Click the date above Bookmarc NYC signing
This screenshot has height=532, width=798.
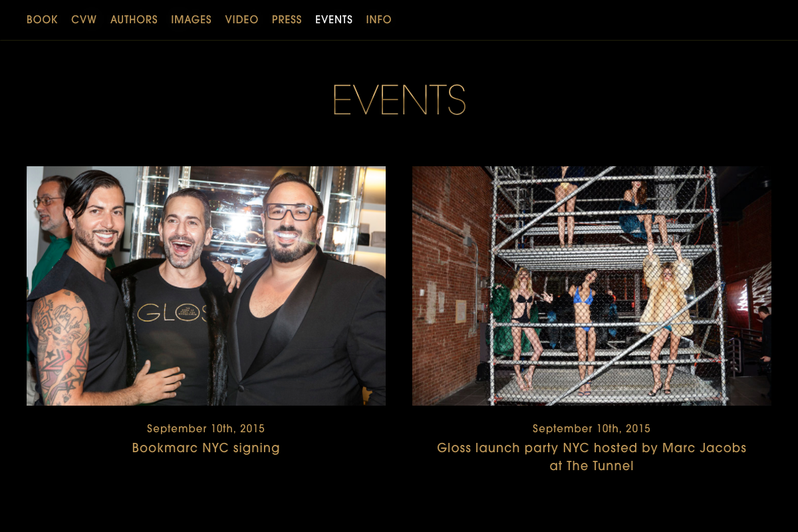coord(206,429)
